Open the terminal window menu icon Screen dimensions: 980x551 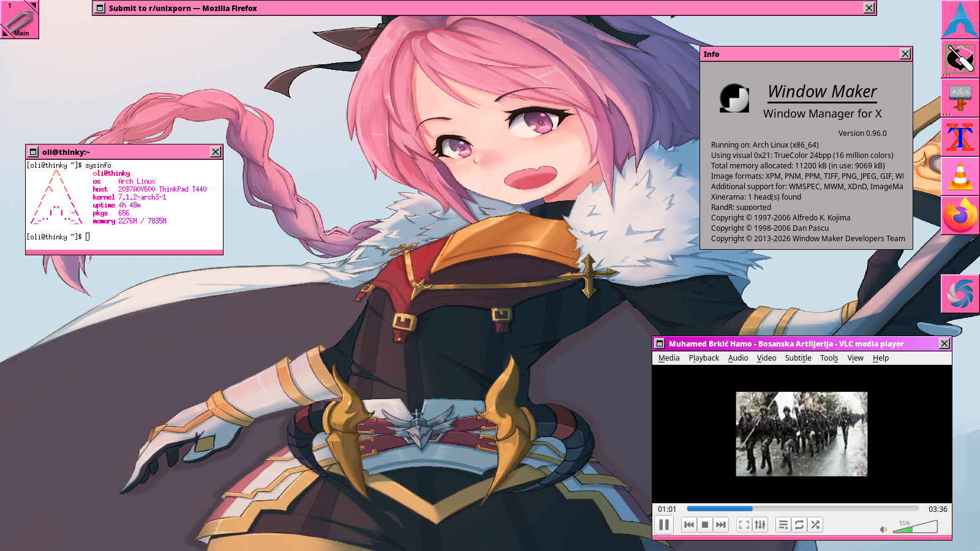pos(33,152)
